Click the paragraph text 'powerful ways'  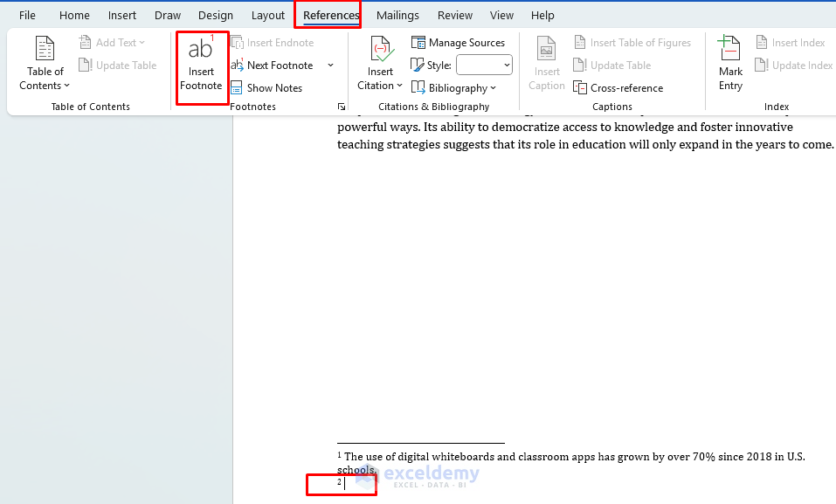(378, 127)
